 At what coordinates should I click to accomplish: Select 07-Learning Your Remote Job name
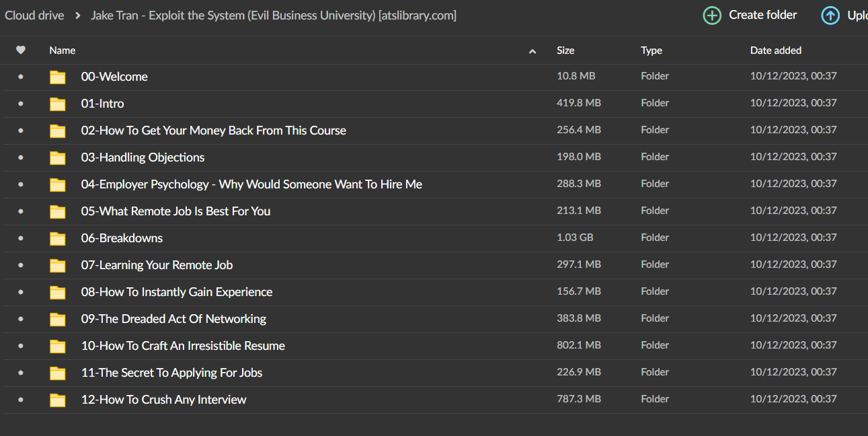point(157,265)
